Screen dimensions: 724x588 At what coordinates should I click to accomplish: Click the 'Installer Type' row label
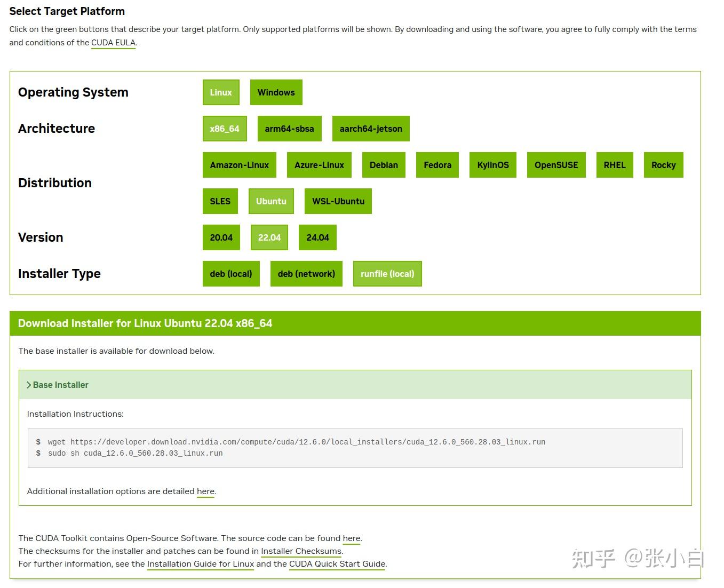(x=59, y=274)
